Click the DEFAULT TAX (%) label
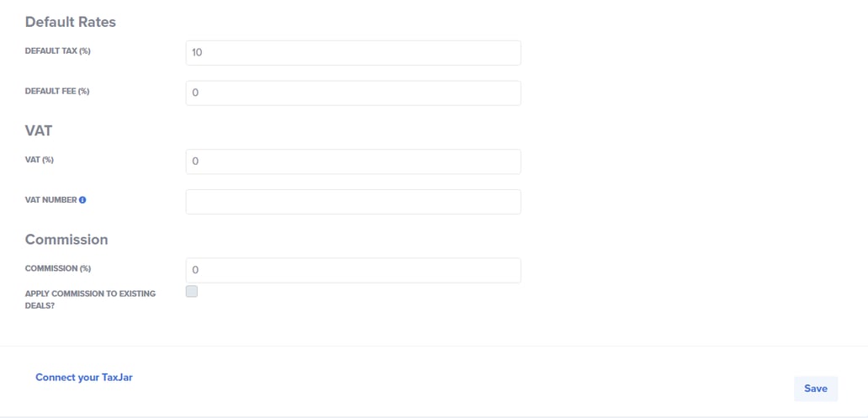The image size is (868, 418). (x=57, y=51)
